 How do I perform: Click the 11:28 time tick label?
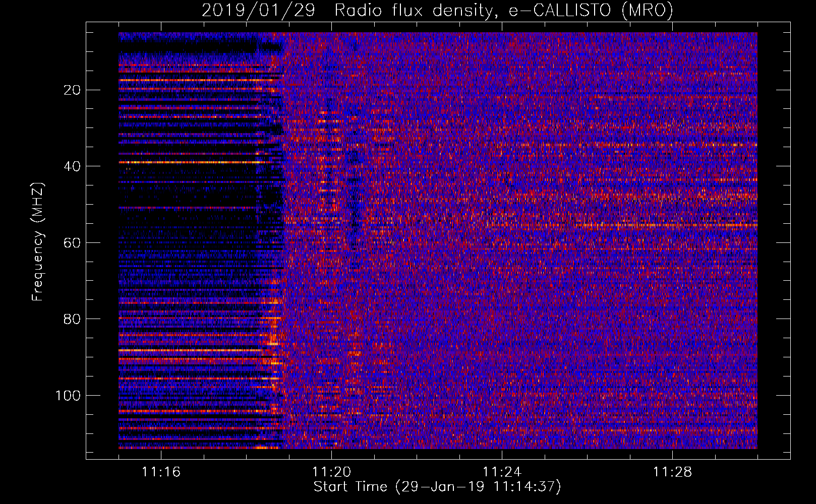pyautogui.click(x=672, y=472)
